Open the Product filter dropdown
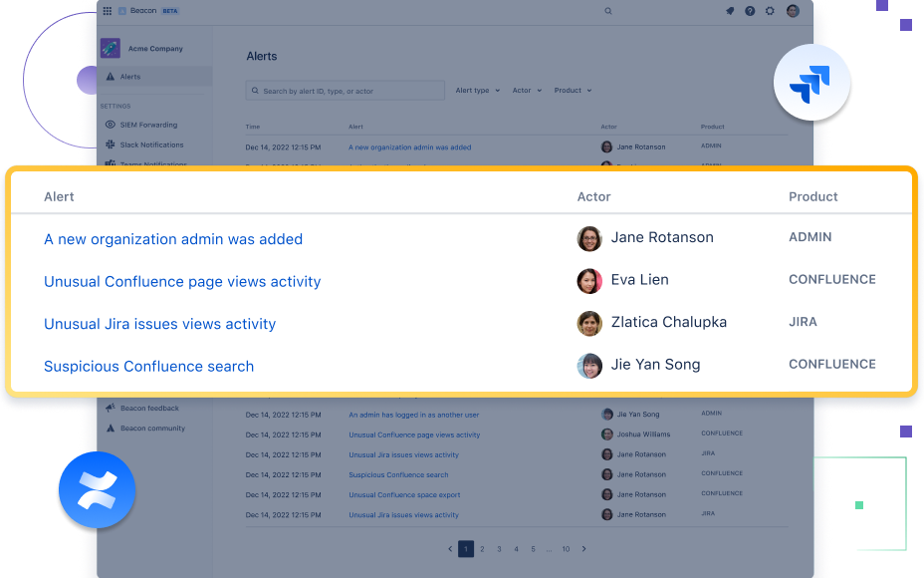924x578 pixels. tap(573, 91)
